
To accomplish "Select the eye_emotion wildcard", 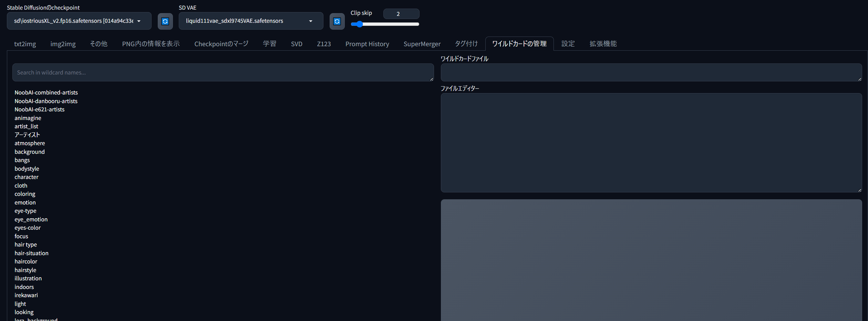I will (31, 219).
